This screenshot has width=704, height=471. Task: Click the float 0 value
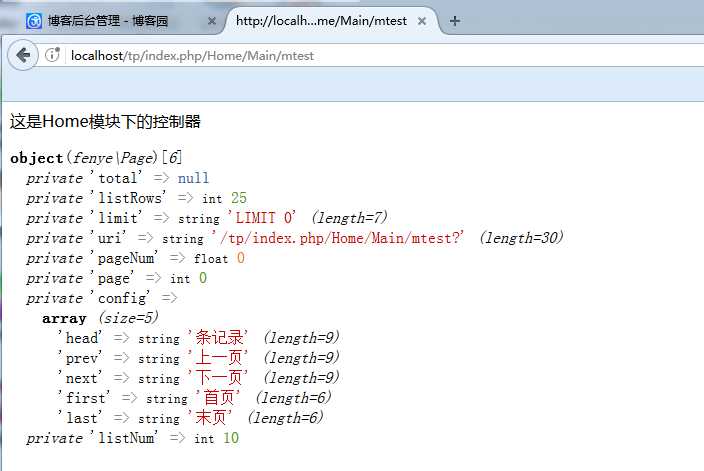[241, 258]
